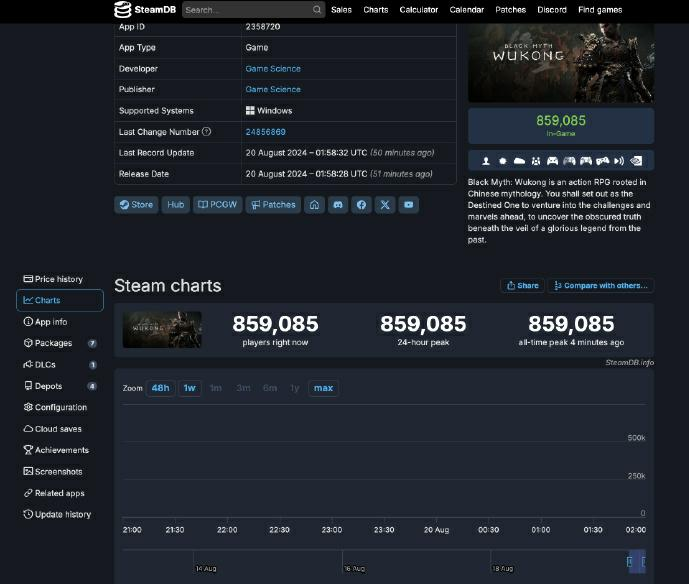Open the Patches top navigation item

click(x=511, y=10)
